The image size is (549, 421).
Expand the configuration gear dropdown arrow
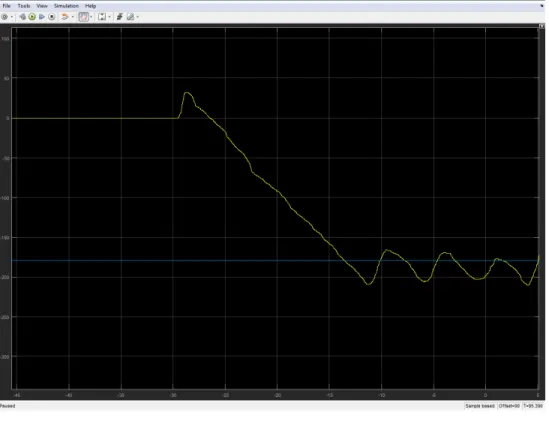pos(12,17)
